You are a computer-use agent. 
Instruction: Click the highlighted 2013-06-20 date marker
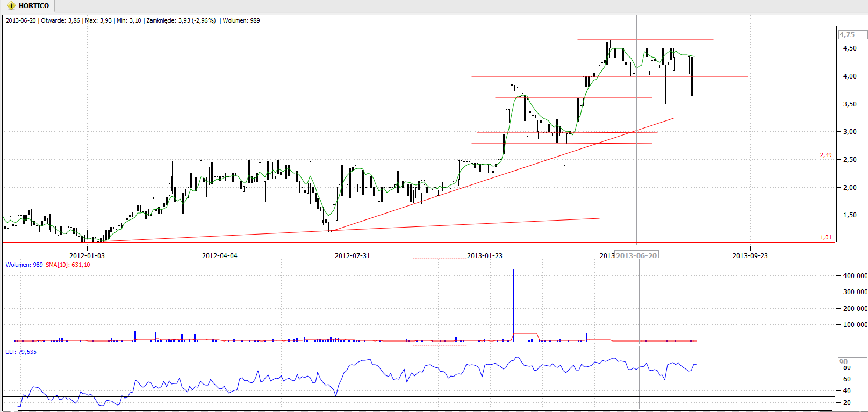coord(636,255)
